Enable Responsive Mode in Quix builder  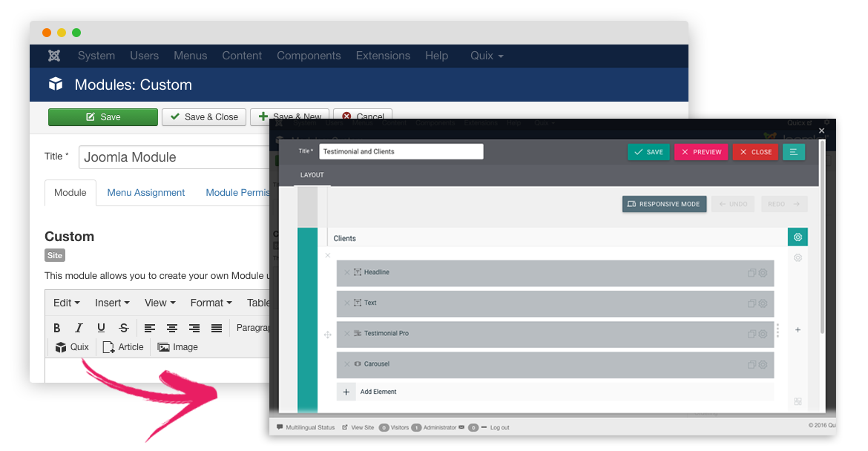[664, 204]
